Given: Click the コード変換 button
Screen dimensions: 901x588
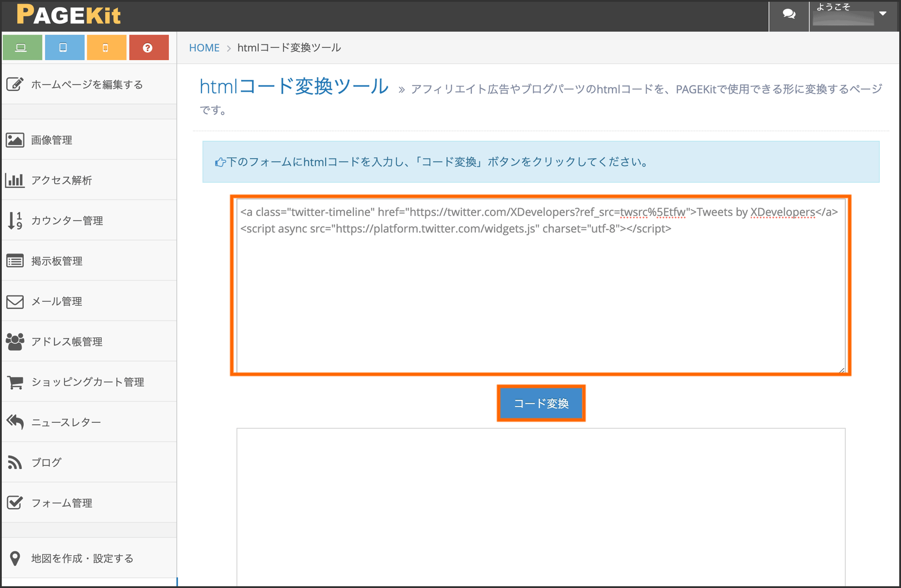Looking at the screenshot, I should click(541, 403).
